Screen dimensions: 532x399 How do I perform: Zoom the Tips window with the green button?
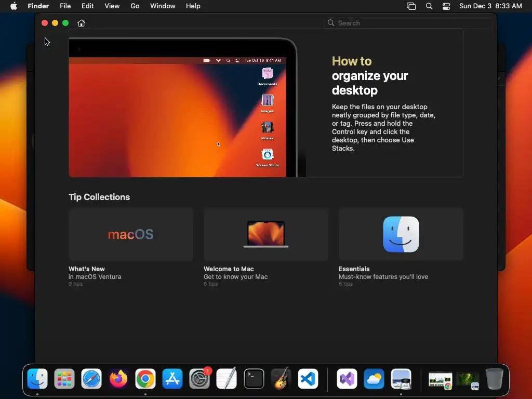pyautogui.click(x=65, y=23)
